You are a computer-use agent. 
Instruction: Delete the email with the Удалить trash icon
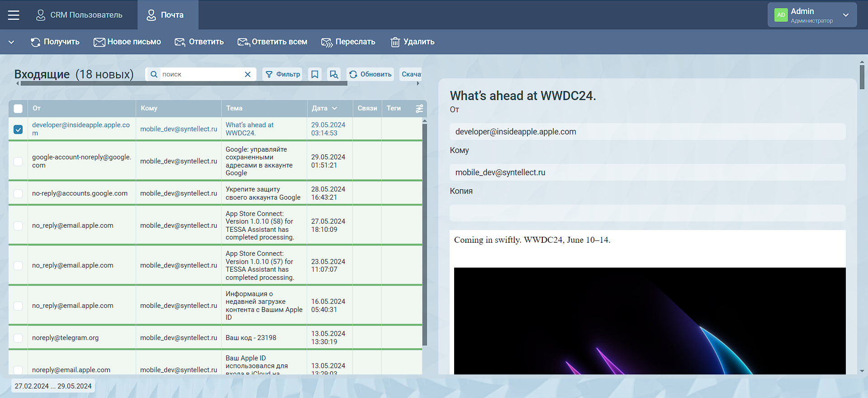tap(395, 42)
